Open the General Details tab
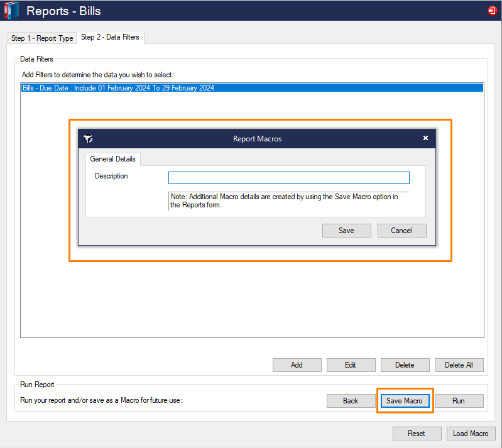 pos(112,159)
